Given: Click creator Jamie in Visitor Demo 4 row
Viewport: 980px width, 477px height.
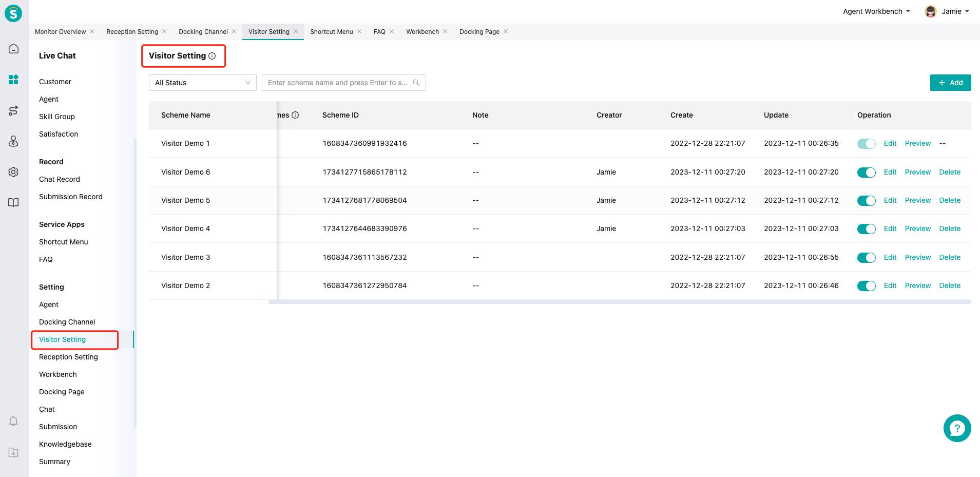Looking at the screenshot, I should click(x=606, y=228).
